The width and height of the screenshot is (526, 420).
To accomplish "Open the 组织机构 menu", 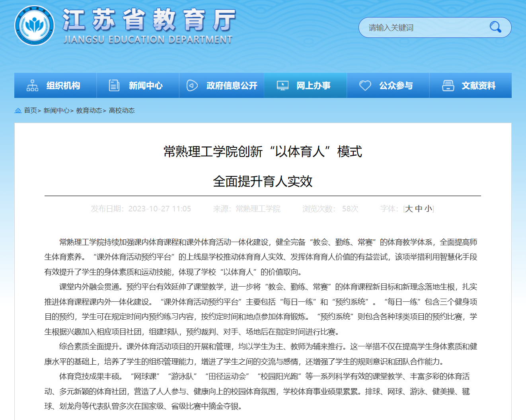I will 55,85.
